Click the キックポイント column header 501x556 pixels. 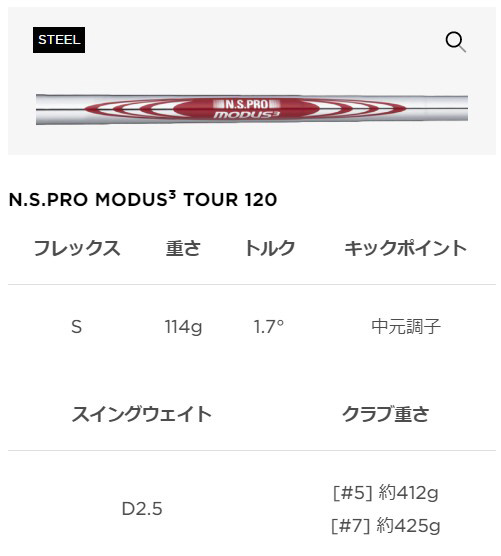click(406, 248)
